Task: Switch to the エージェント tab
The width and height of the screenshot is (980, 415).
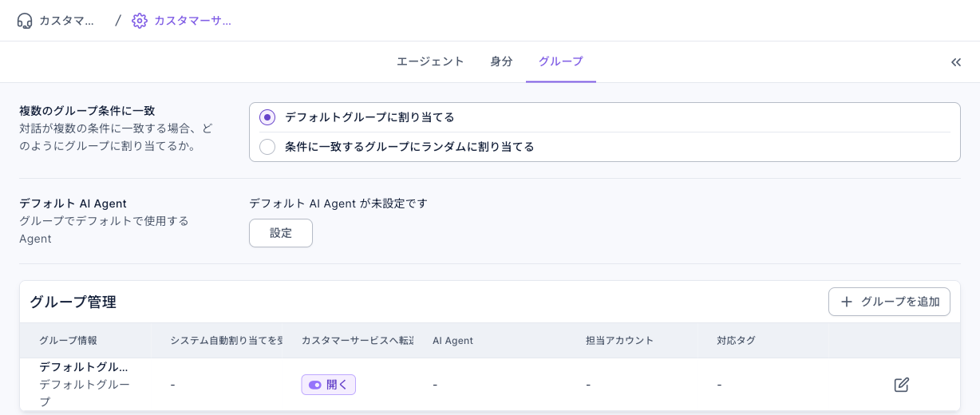Action: (430, 61)
